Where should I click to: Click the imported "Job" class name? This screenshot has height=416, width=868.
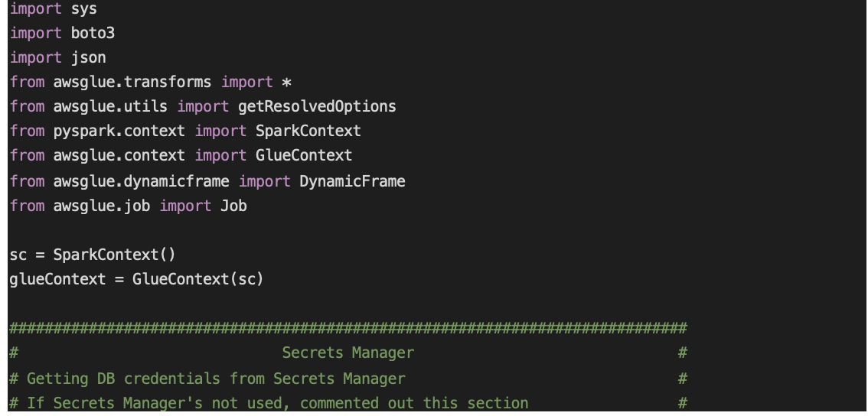coord(233,206)
